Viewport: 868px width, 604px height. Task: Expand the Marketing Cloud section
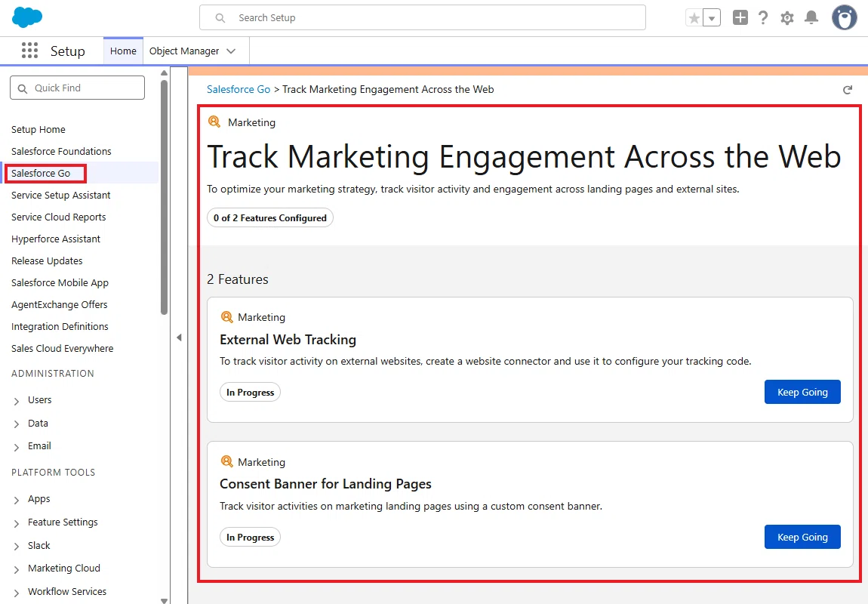17,569
